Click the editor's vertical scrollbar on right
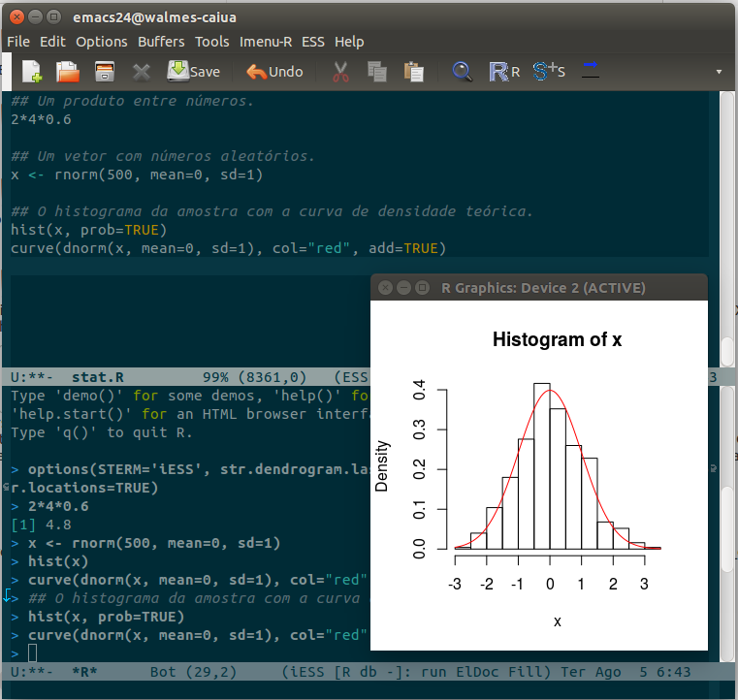Image resolution: width=738 pixels, height=700 pixels. tap(727, 223)
